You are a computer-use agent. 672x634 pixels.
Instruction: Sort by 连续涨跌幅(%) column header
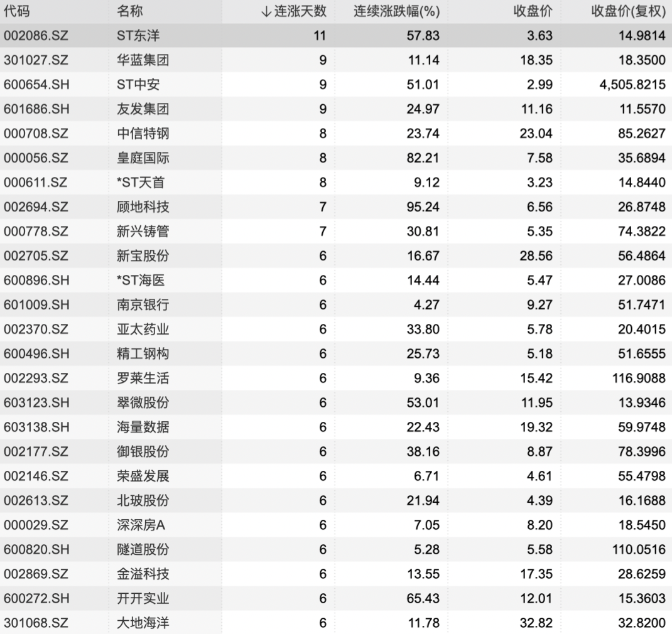396,11
